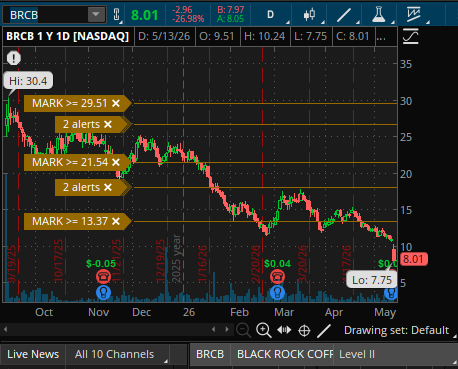This screenshot has height=369, width=458.
Task: Click the O: 9.51 open value
Action: click(x=217, y=36)
